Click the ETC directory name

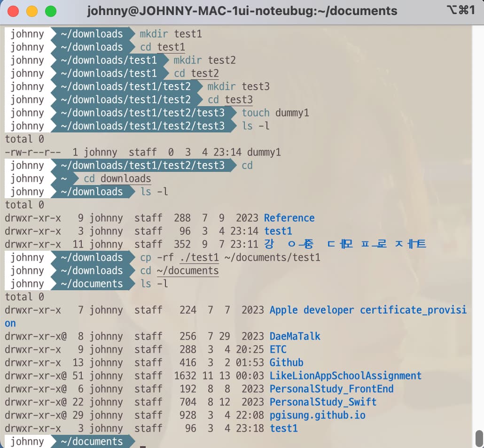click(278, 349)
